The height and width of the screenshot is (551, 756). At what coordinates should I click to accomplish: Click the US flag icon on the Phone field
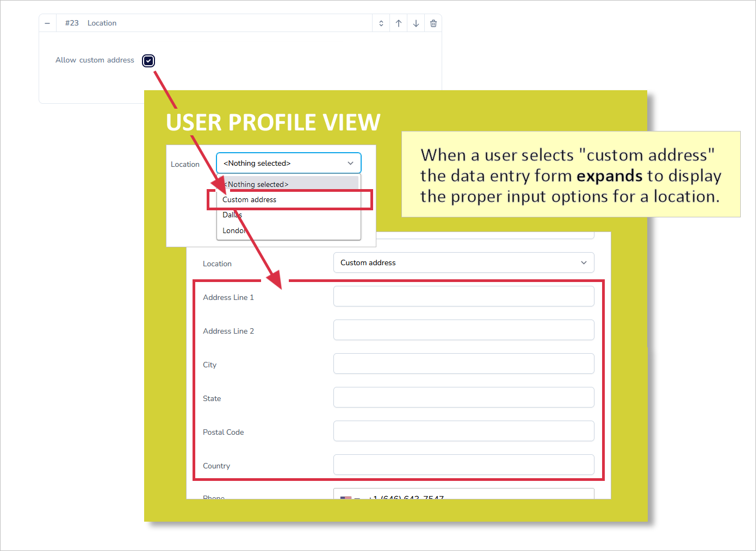345,498
